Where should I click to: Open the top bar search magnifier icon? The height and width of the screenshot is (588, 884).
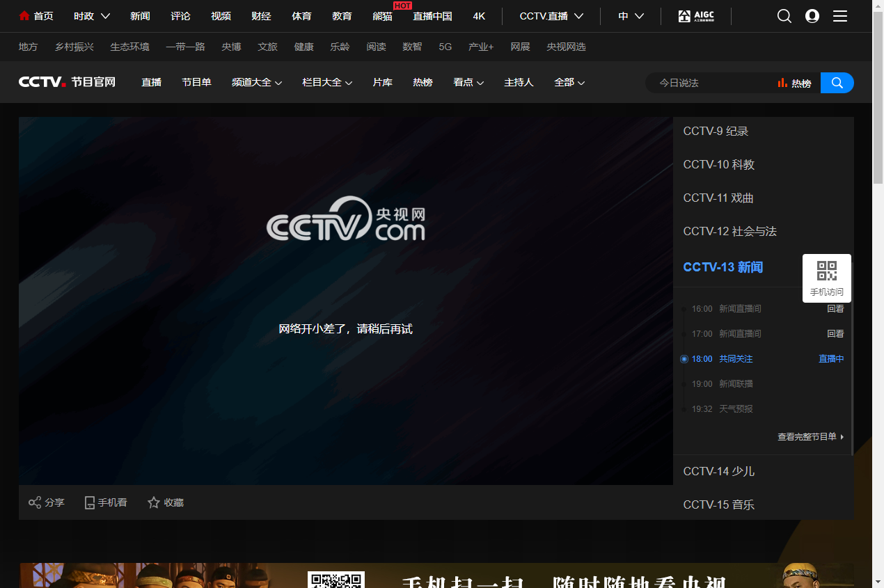coord(784,16)
